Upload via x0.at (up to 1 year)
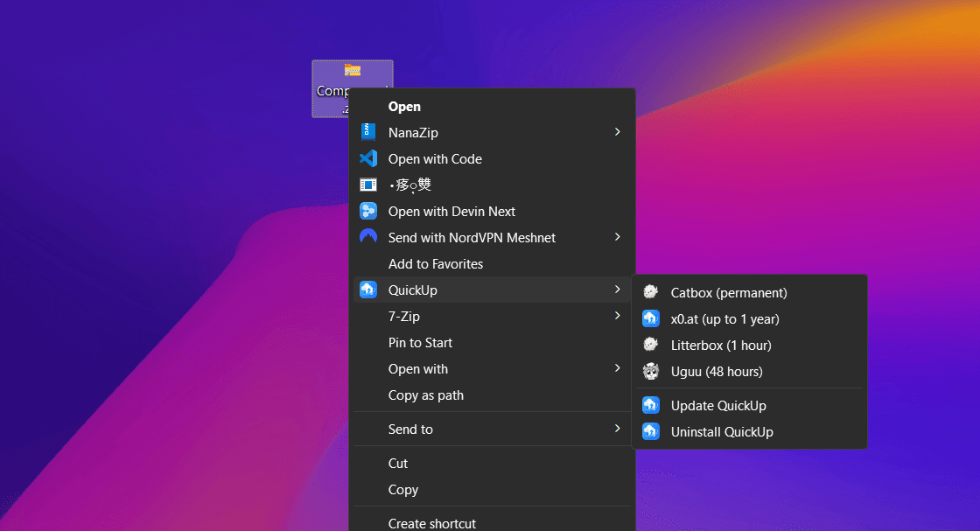Screen dimensions: 980x531 tap(749, 318)
